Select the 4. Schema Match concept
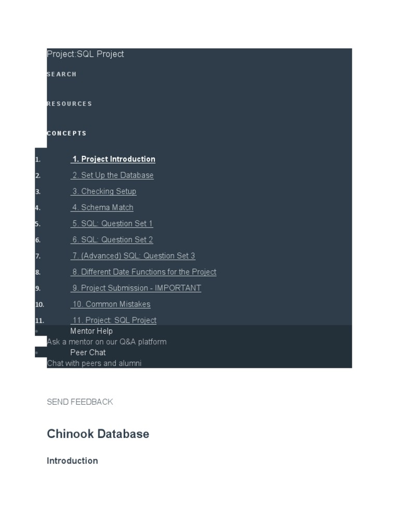 102,208
